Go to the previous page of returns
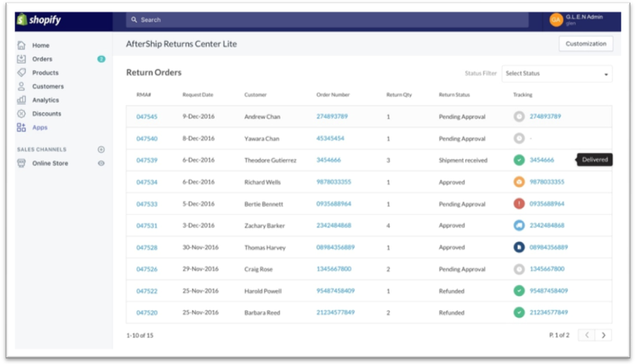 (x=587, y=335)
